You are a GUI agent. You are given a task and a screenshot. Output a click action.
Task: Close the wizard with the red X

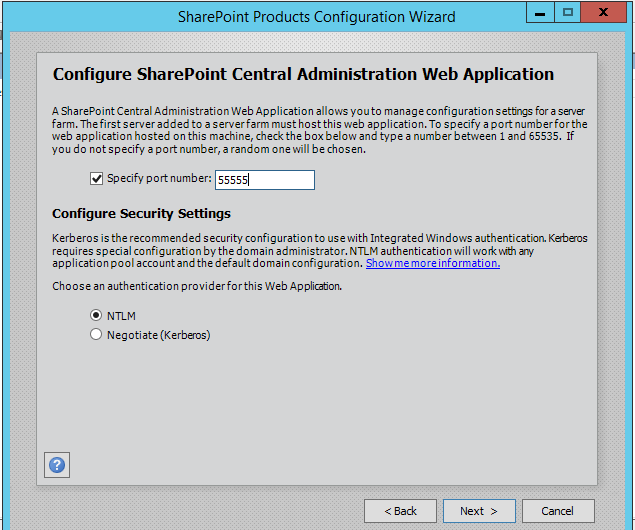point(603,13)
